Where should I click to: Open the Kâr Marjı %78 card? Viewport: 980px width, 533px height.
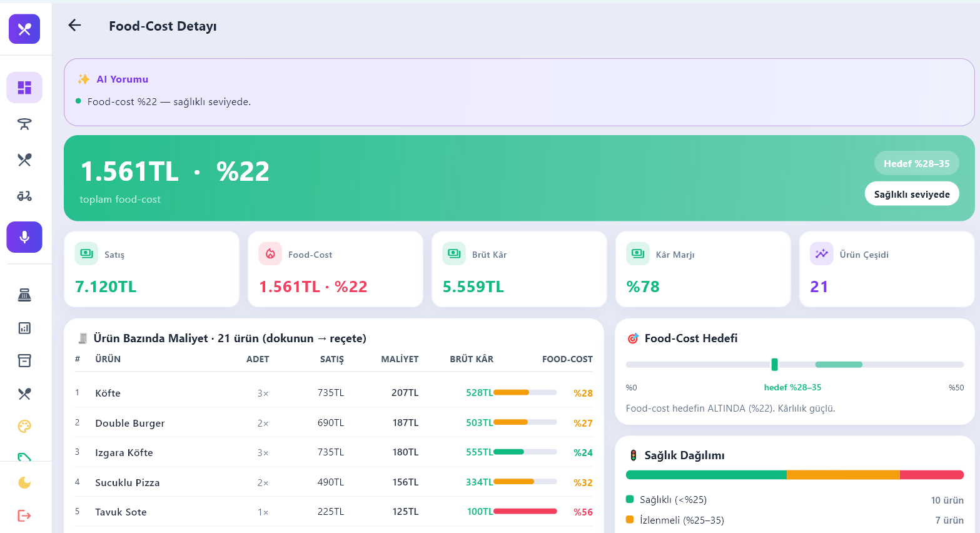tap(703, 270)
